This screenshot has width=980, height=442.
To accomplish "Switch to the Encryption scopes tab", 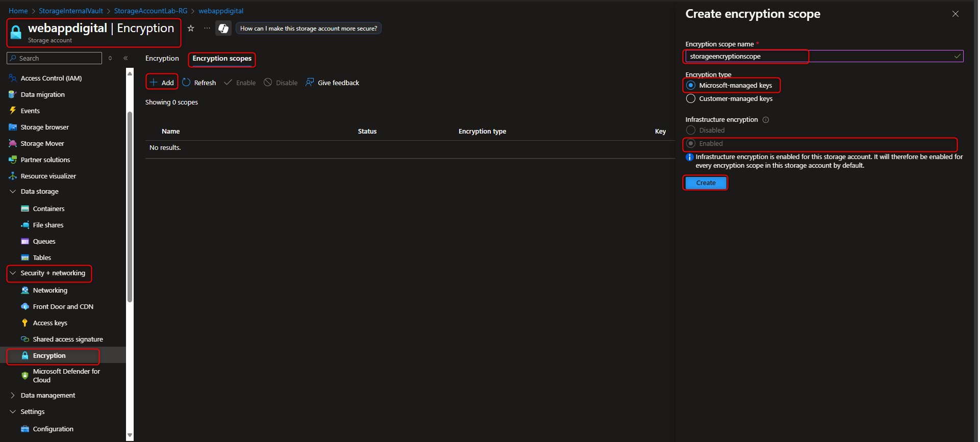I will pos(222,59).
